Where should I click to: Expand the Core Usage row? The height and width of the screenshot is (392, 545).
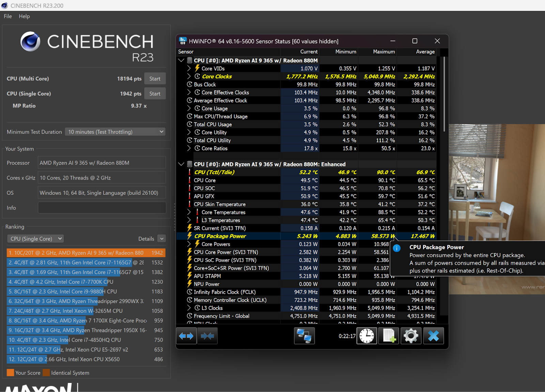[189, 108]
